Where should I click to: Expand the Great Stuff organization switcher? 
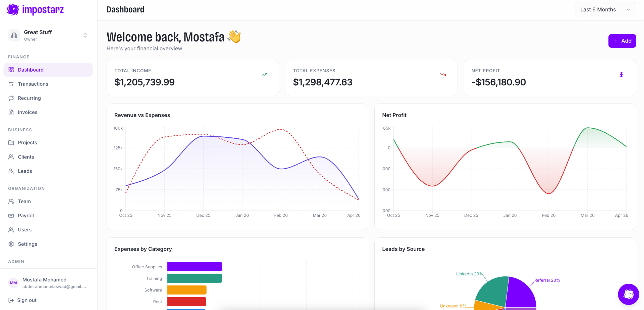(85, 35)
